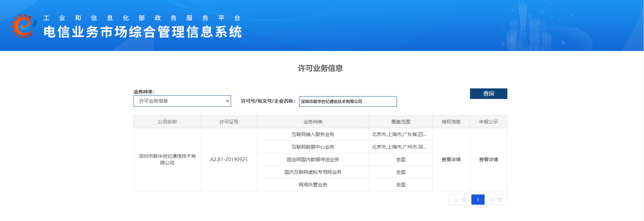Go to next page 下一页
Image resolution: width=644 pixels, height=221 pixels.
496,200
